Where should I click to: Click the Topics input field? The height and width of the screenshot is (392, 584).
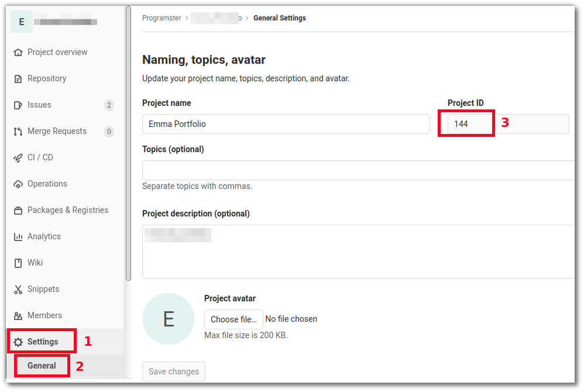(x=358, y=170)
